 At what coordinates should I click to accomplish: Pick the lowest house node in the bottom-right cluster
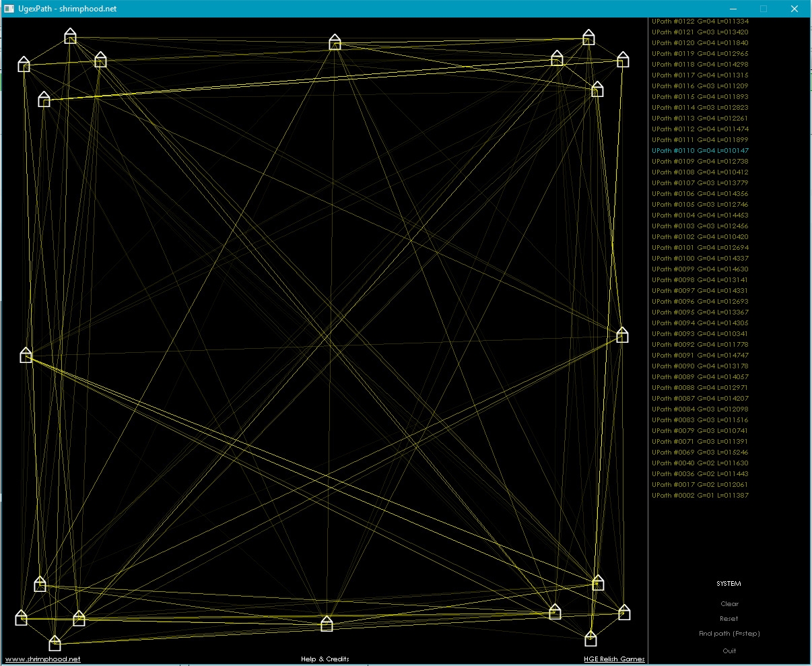(x=590, y=638)
